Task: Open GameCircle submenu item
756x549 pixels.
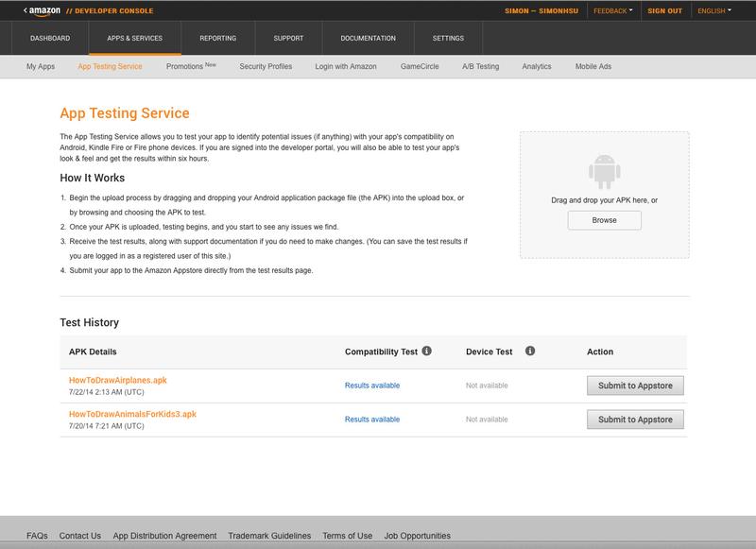Action: 420,66
